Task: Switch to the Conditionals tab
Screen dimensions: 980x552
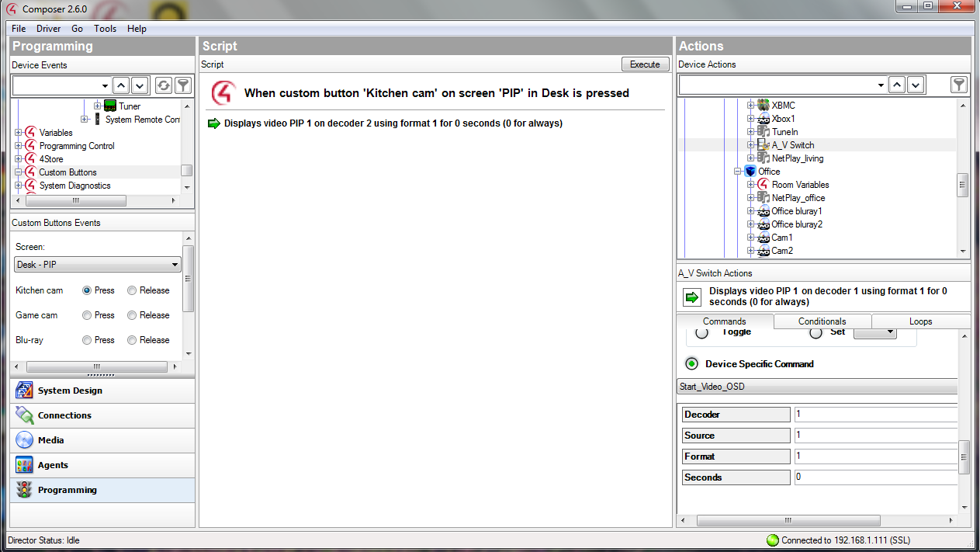Action: point(822,321)
